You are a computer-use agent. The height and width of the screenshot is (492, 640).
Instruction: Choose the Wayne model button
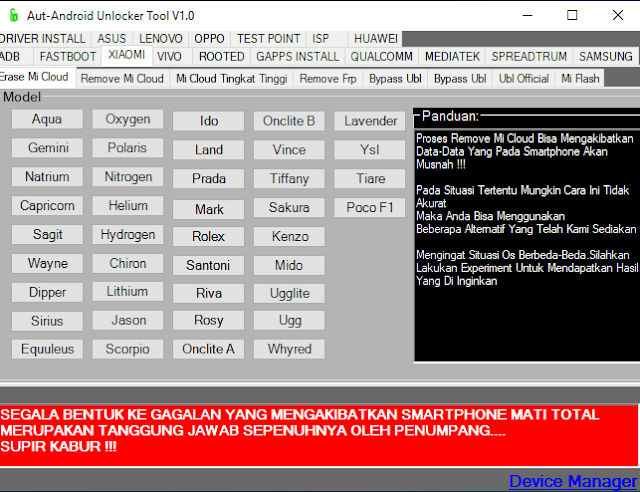(x=47, y=263)
